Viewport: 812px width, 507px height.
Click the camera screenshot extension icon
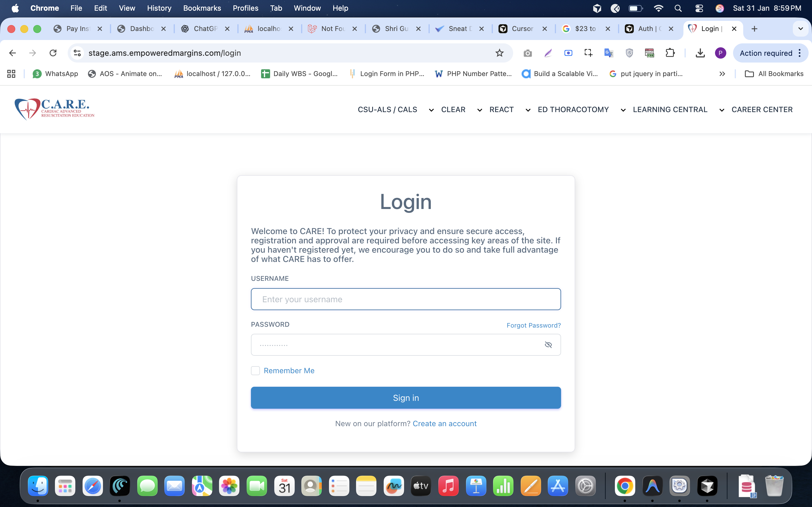click(x=528, y=53)
